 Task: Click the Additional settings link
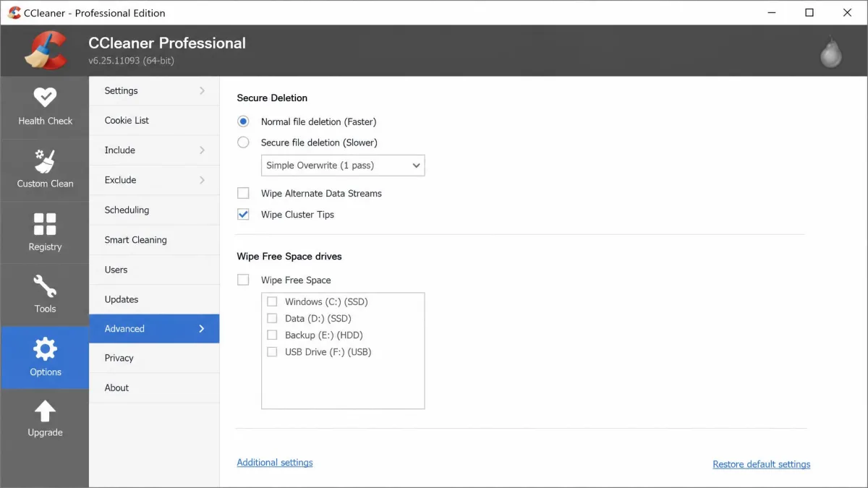[x=275, y=463]
